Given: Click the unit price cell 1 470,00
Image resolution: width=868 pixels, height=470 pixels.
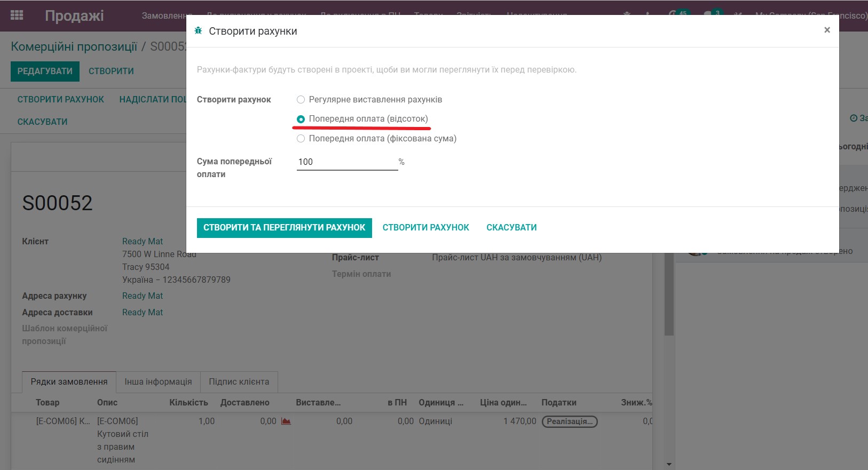Looking at the screenshot, I should point(519,421).
